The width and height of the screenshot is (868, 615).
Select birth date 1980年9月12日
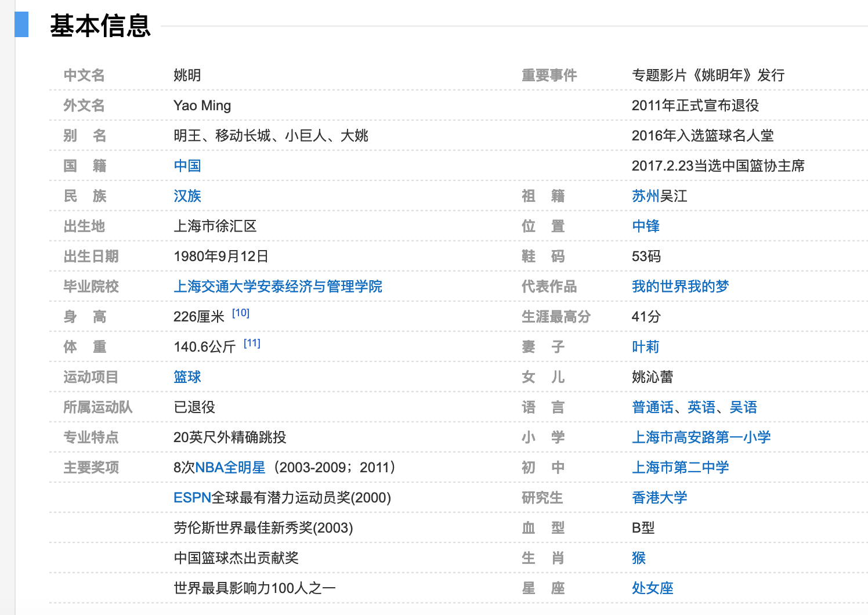tap(221, 256)
